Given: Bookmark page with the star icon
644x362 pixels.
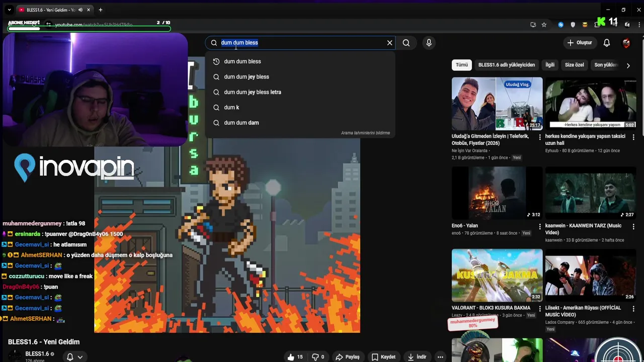Looking at the screenshot, I should click(544, 25).
